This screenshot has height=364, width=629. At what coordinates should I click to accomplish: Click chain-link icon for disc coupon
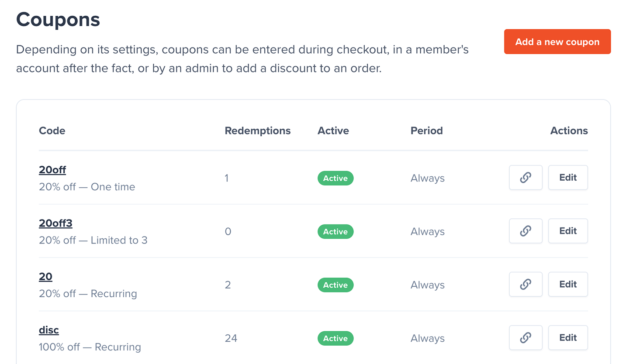pyautogui.click(x=525, y=338)
